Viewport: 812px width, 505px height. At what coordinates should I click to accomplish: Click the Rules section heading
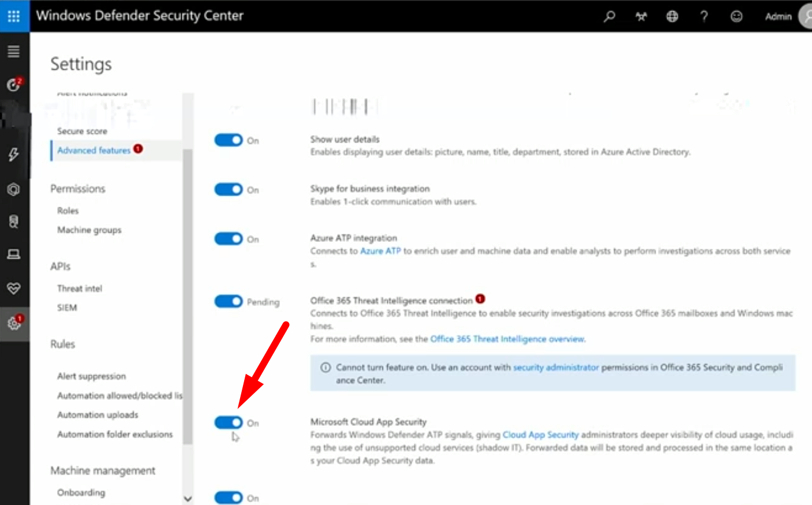62,344
